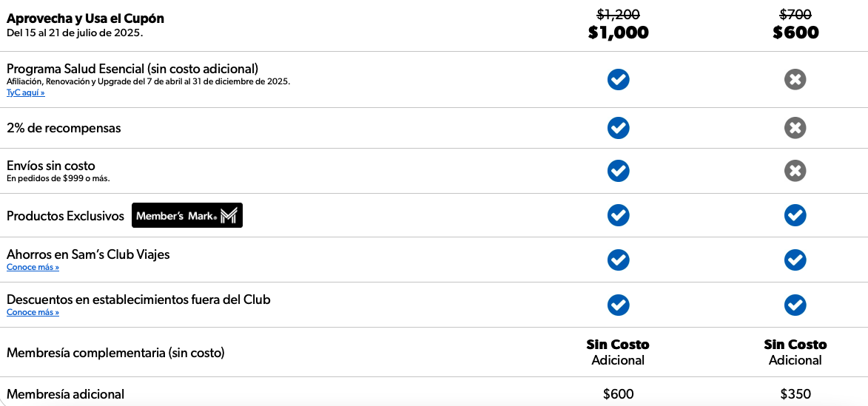This screenshot has height=406, width=868.
Task: Click gray X icon for Programa Salud Esencial
Action: click(x=795, y=79)
